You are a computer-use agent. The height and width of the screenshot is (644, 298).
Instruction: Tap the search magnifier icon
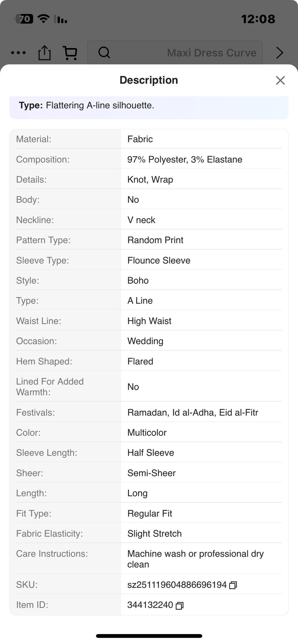[x=104, y=52]
